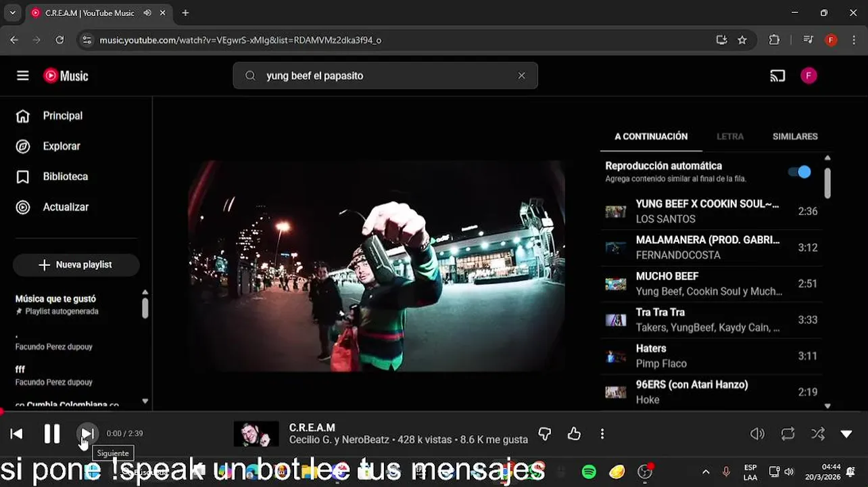
Task: Collapse the player page with the down arrow
Action: (x=846, y=434)
